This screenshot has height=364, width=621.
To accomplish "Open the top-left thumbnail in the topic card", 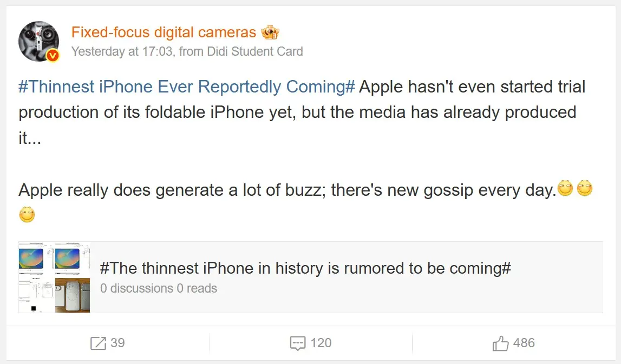I will (x=36, y=260).
